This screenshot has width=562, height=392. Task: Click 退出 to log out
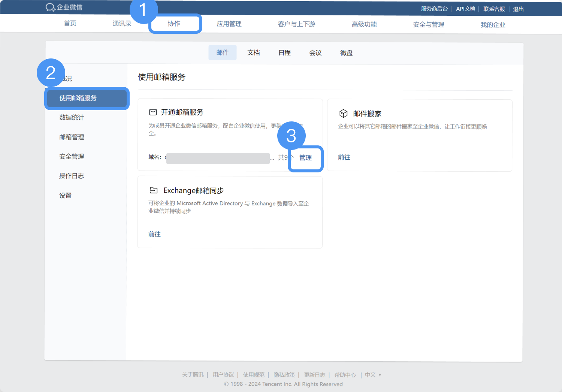click(518, 9)
